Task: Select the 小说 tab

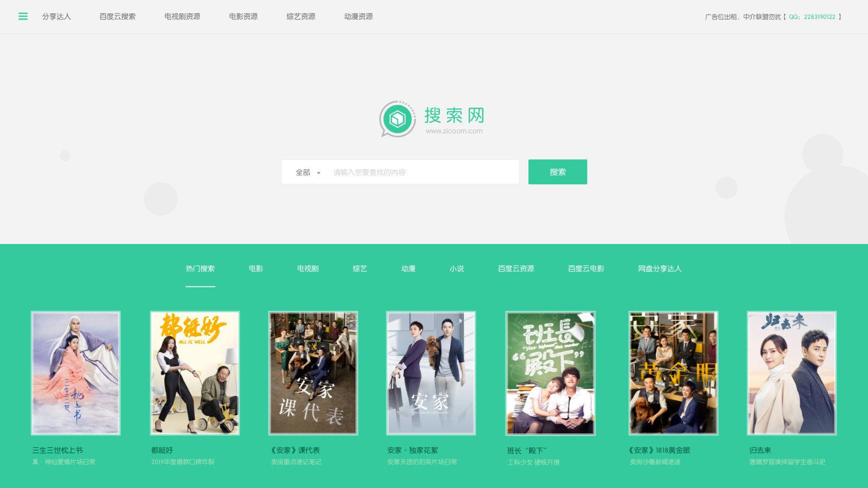Action: pyautogui.click(x=457, y=268)
